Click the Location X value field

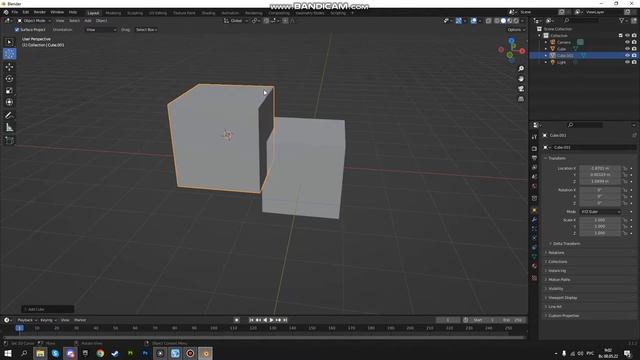point(600,168)
